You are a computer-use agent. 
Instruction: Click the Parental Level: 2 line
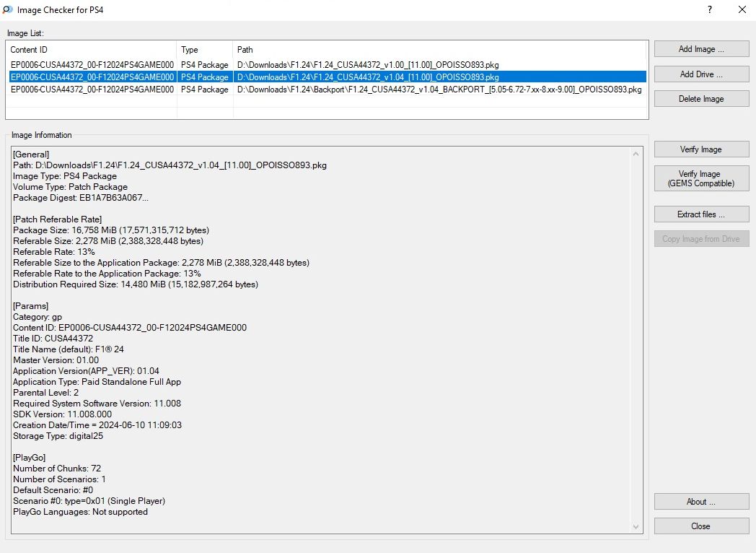[45, 393]
